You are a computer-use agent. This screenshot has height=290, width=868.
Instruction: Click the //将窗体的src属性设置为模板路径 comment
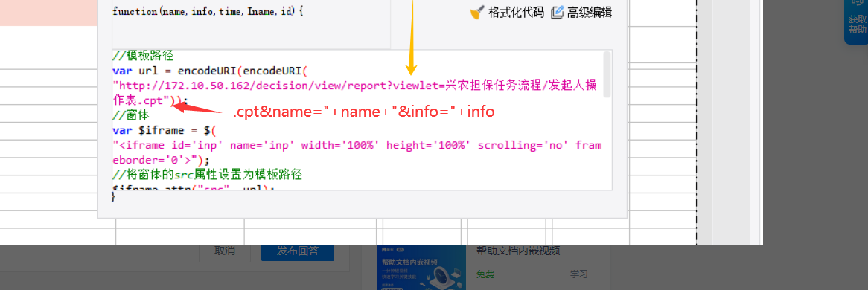click(208, 175)
